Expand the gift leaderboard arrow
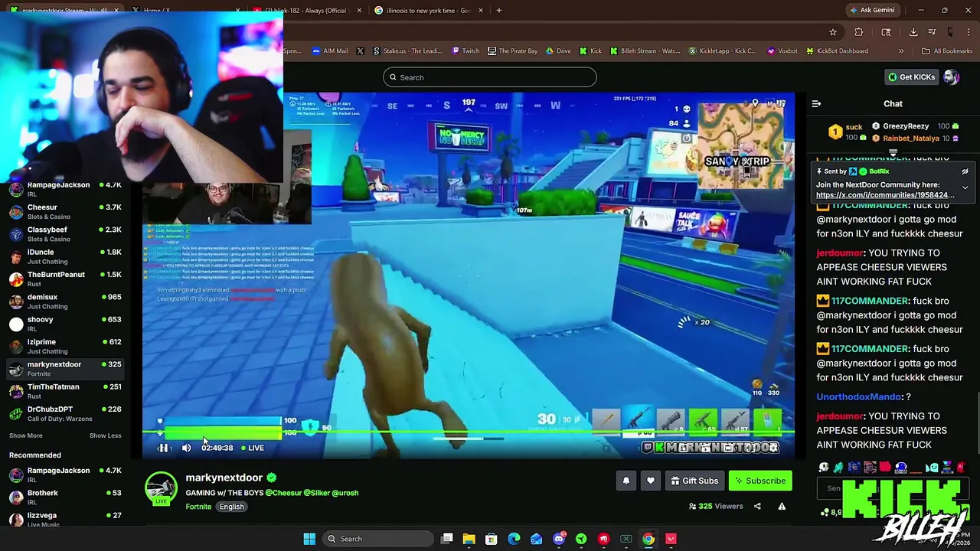Screen dimensions: 980x551 point(893,152)
